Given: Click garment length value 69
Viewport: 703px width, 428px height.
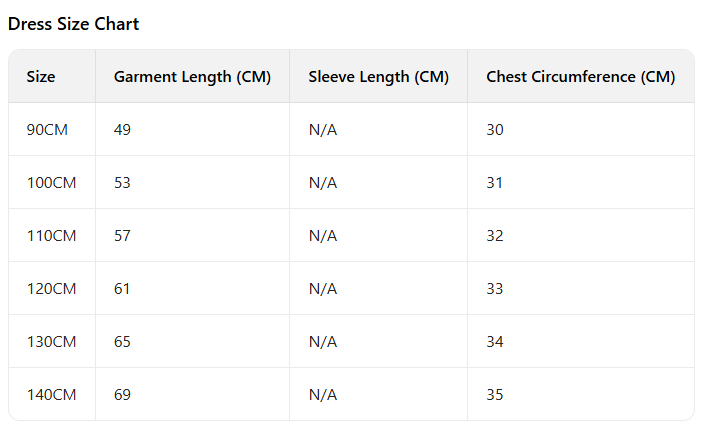Looking at the screenshot, I should (123, 395).
